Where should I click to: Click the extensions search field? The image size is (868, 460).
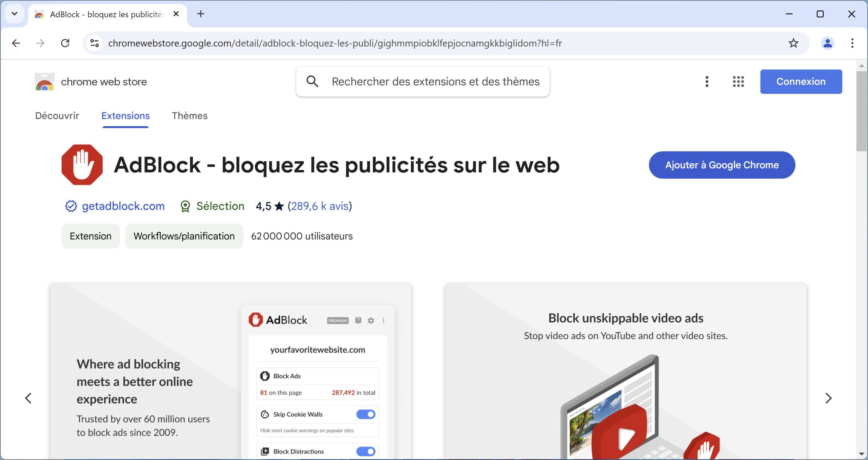pos(422,82)
